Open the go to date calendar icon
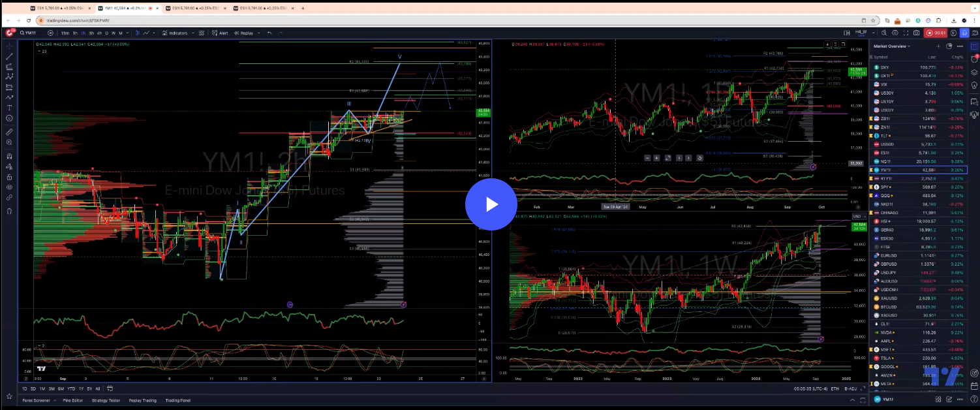 110,388
